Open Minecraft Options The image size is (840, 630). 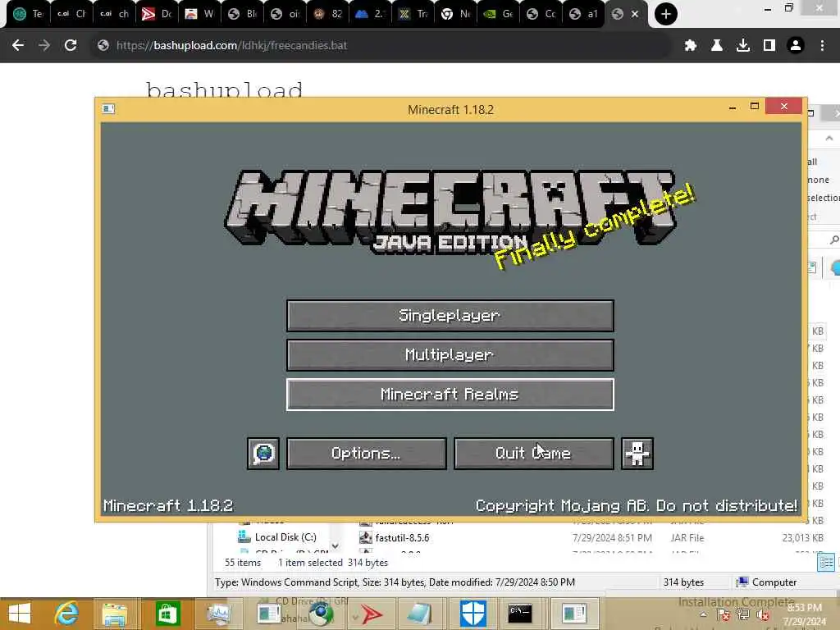click(x=367, y=453)
